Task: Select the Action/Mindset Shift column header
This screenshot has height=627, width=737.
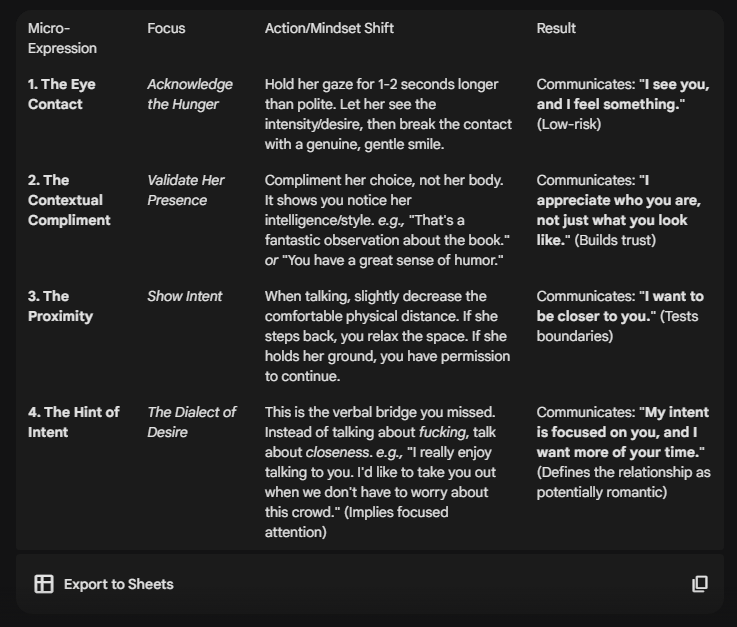Action: tap(329, 28)
